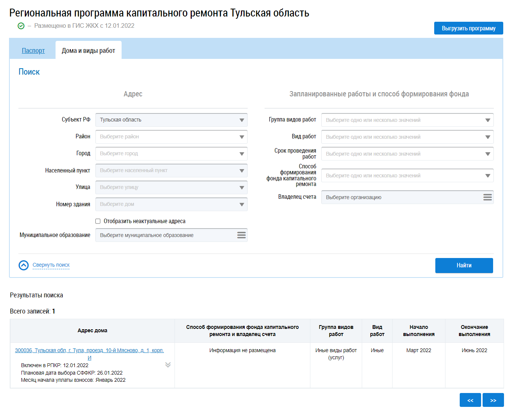The width and height of the screenshot is (513, 420).
Task: Go to next page with >> button
Action: coord(493,400)
